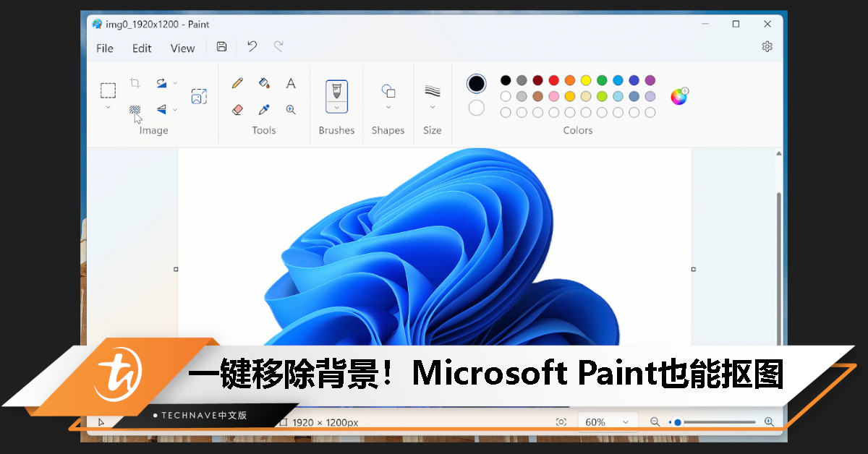
Task: Click the zoom slider handle
Action: pyautogui.click(x=678, y=422)
